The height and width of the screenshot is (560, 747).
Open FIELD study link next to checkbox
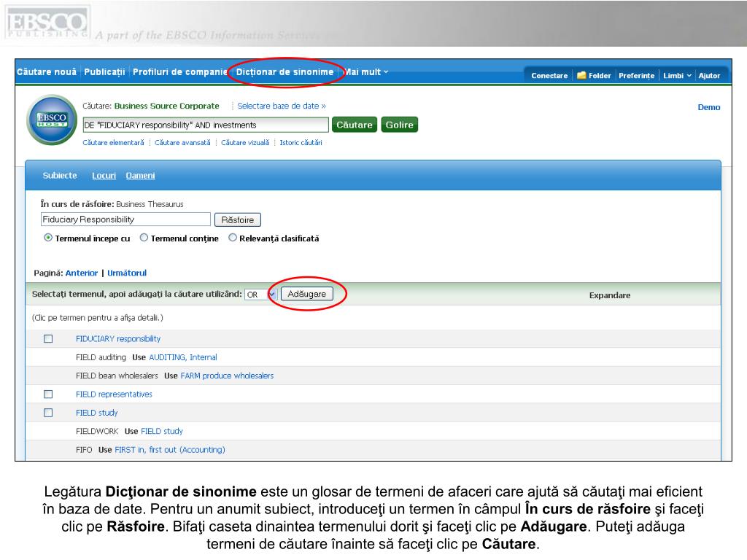(x=97, y=413)
